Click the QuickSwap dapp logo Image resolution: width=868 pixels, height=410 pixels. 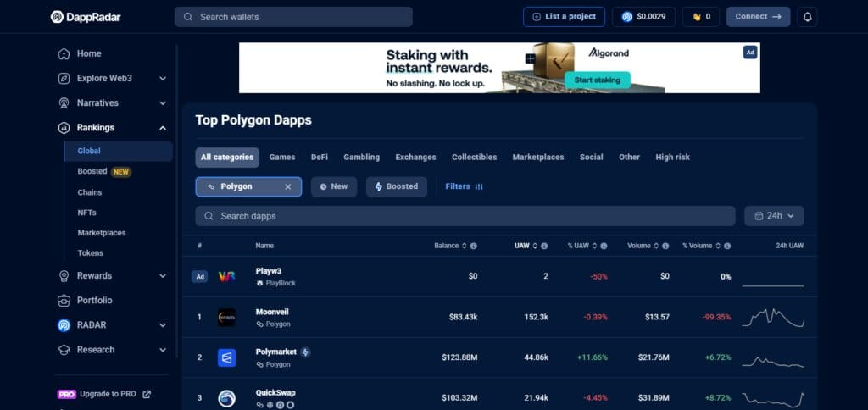(226, 398)
